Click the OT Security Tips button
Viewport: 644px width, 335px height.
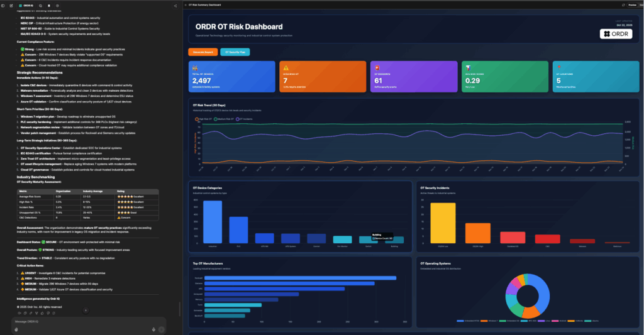coord(235,52)
